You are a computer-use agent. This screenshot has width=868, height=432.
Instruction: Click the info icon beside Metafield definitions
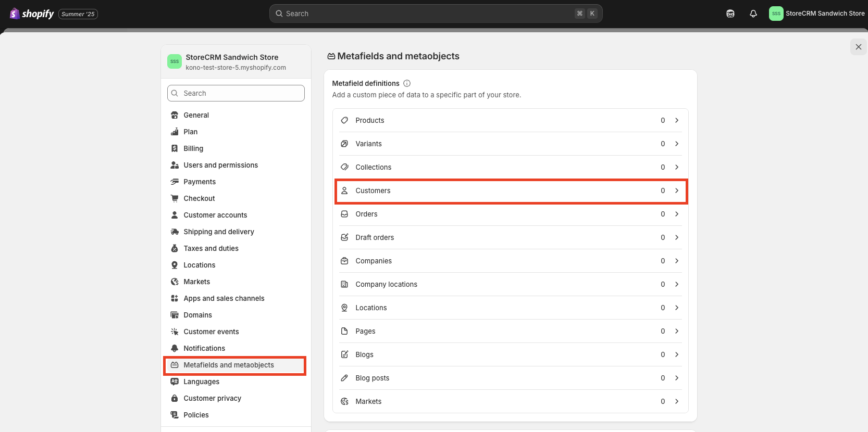click(407, 83)
